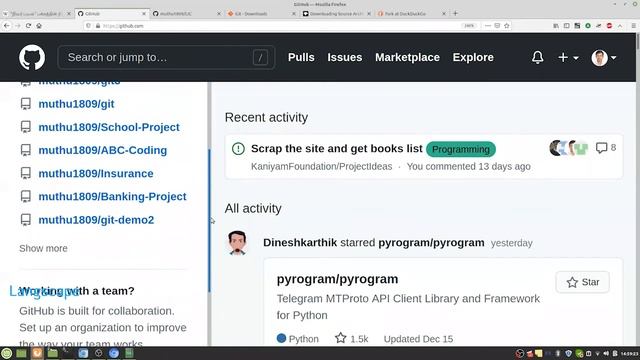The width and height of the screenshot is (640, 360).
Task: Bookmark this page with star icon
Action: point(507,26)
